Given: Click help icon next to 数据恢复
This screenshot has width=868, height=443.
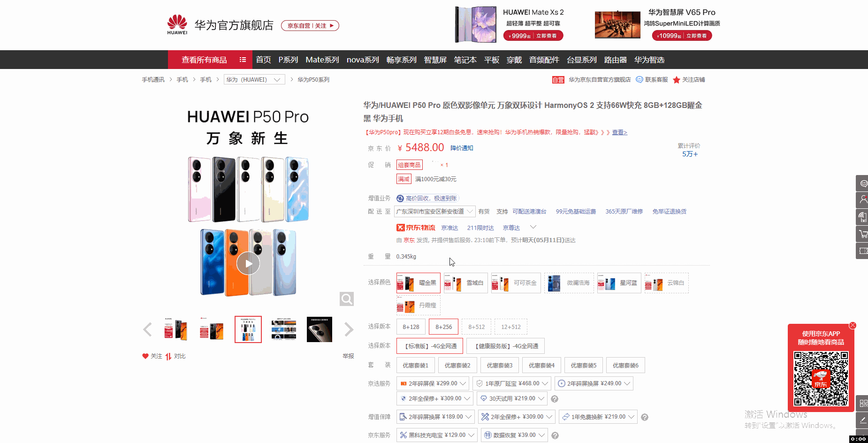Looking at the screenshot, I should [x=555, y=435].
